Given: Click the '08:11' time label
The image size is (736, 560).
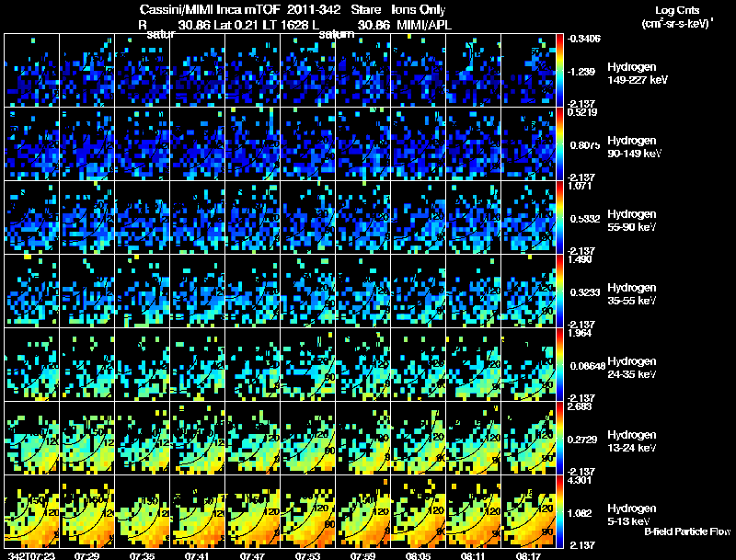Looking at the screenshot, I should [x=473, y=555].
